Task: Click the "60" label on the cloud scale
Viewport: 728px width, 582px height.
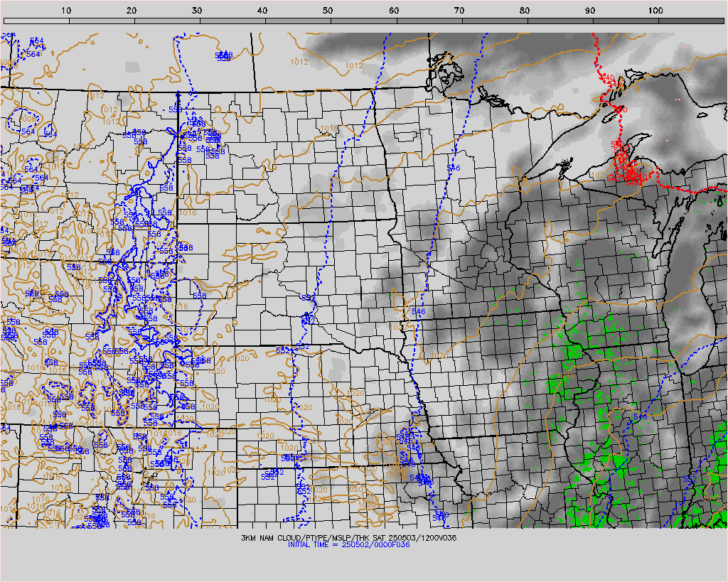Action: 394,11
